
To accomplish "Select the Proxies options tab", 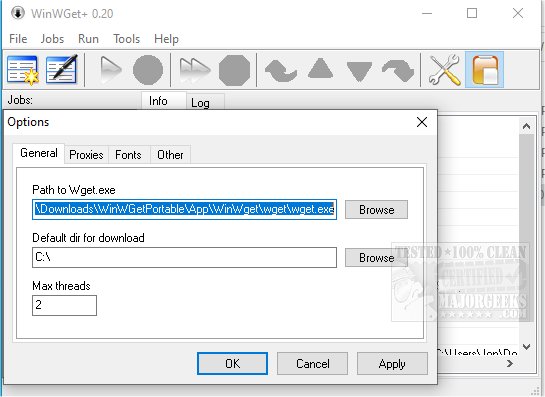I will tap(86, 155).
